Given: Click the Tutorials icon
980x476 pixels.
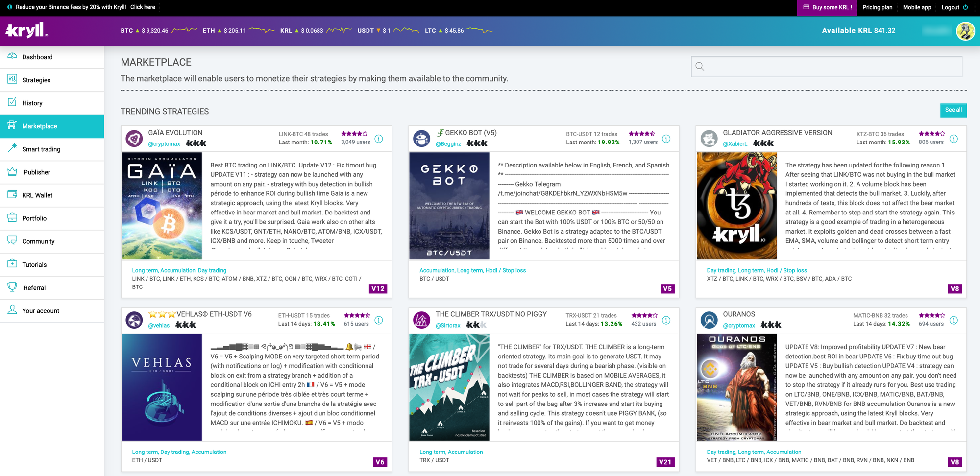Looking at the screenshot, I should click(x=12, y=263).
